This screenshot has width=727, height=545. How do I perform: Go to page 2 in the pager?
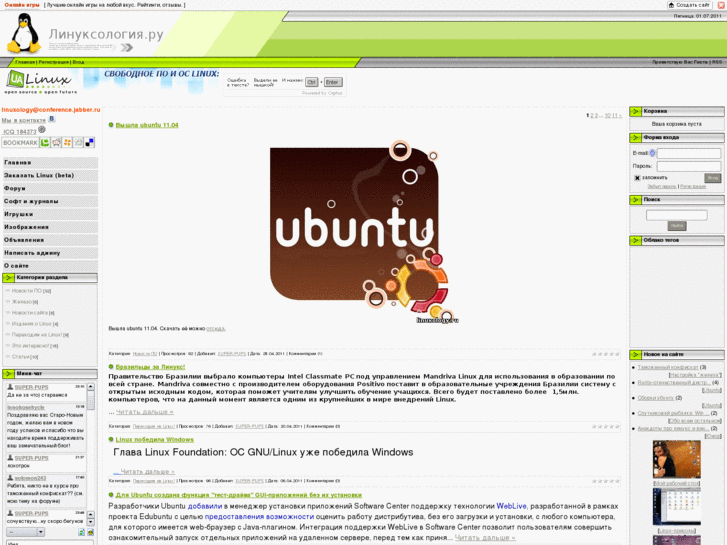(x=592, y=115)
